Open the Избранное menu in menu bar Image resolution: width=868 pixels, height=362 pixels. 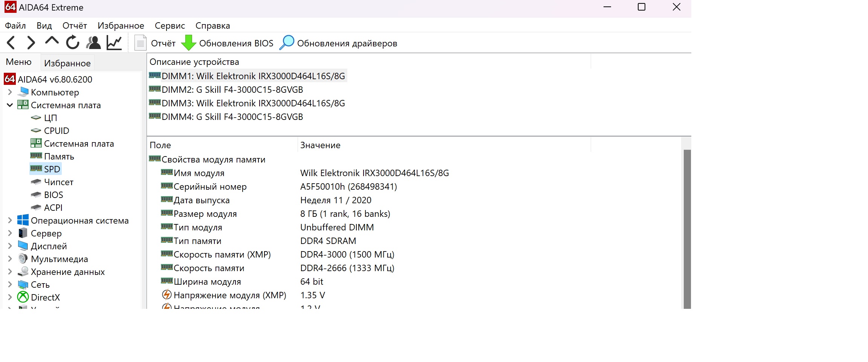click(121, 26)
